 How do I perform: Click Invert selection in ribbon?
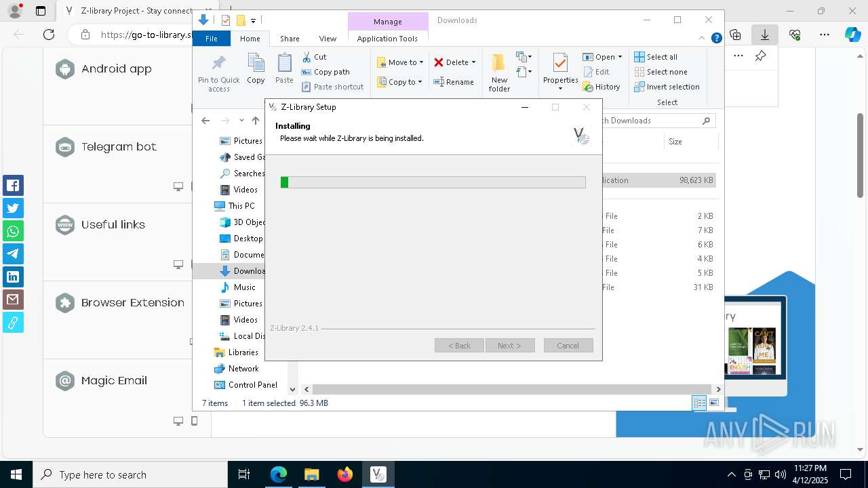[667, 87]
